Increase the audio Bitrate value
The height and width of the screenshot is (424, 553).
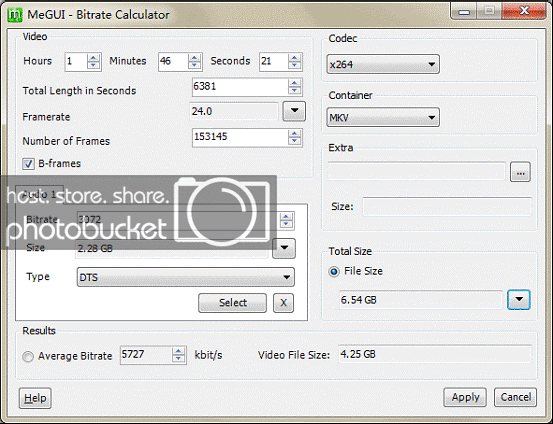tap(286, 217)
